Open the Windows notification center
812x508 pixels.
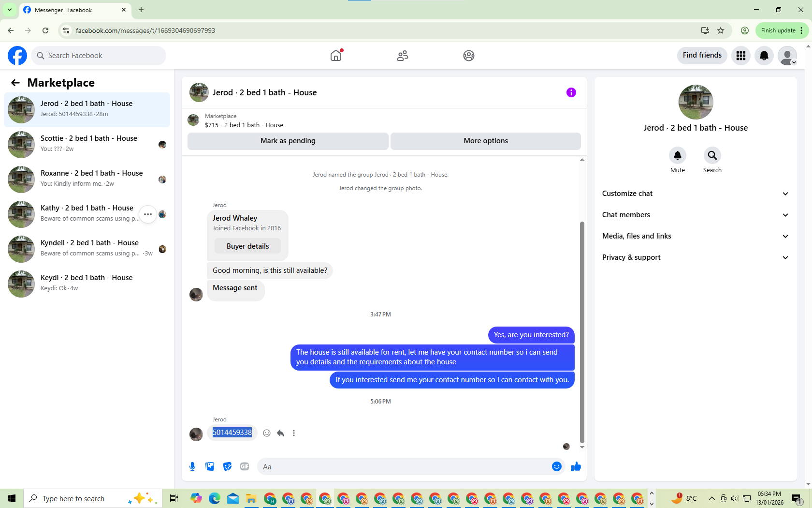(x=797, y=498)
